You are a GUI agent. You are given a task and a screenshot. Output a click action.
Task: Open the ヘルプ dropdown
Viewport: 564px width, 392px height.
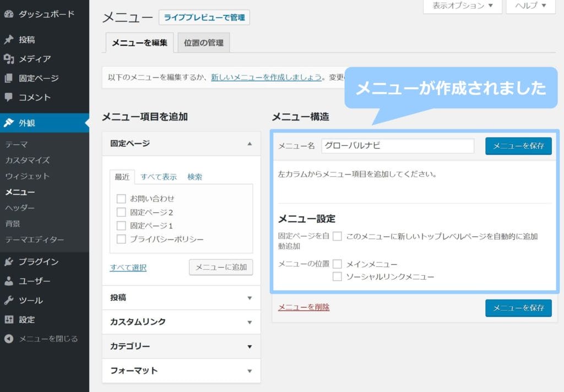point(530,6)
